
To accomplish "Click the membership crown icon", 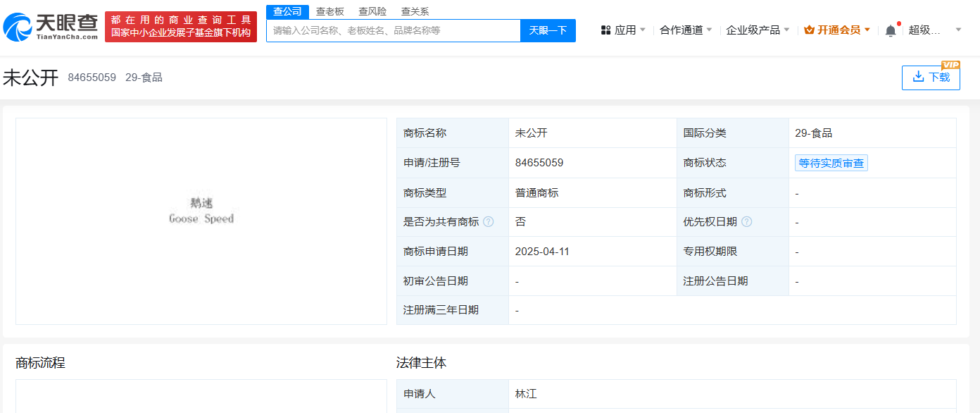I will tap(809, 30).
